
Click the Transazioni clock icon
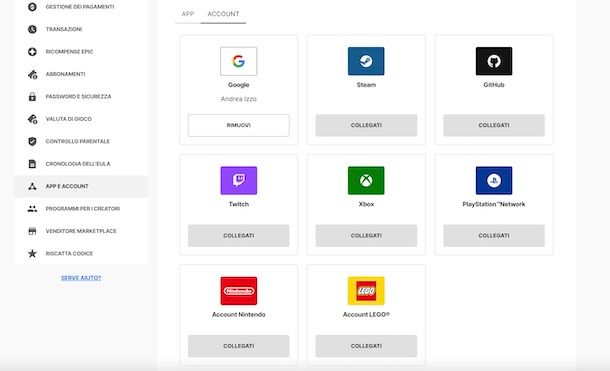point(32,29)
